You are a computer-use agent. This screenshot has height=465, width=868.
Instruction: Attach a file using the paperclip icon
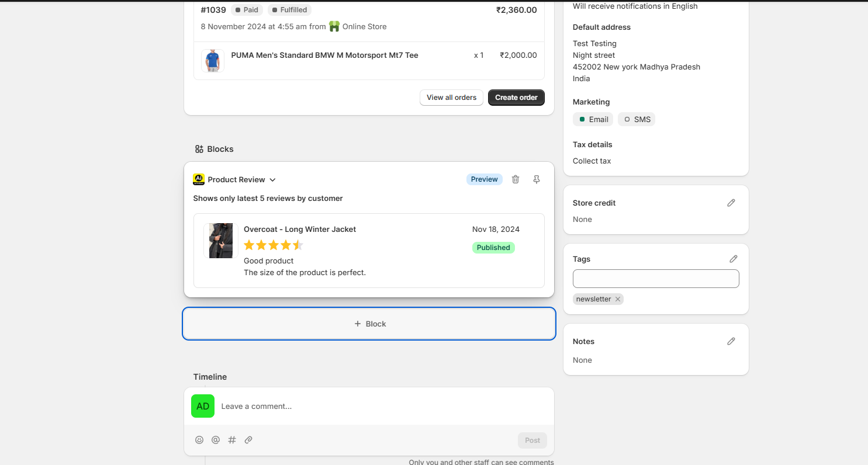tap(248, 440)
